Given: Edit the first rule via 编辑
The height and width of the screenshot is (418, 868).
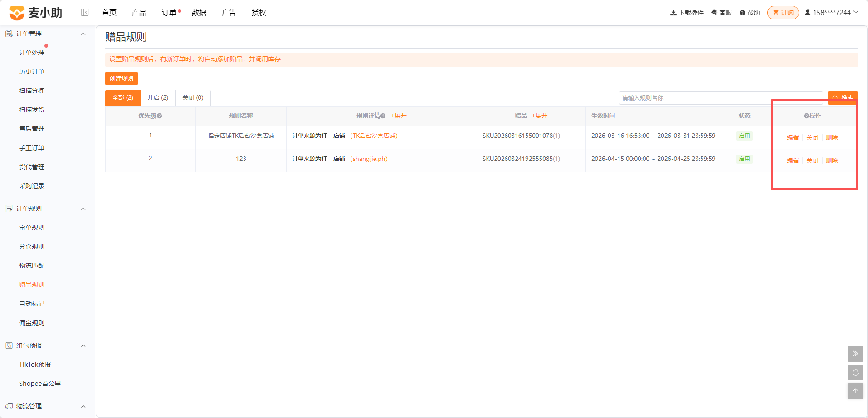Looking at the screenshot, I should [793, 137].
